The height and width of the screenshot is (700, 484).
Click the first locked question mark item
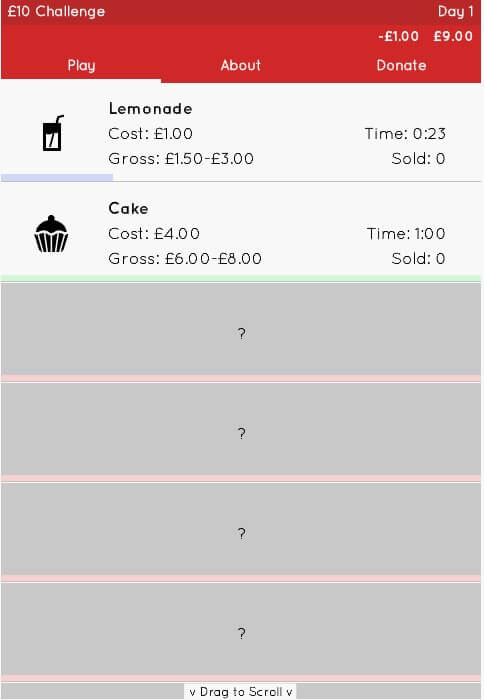click(x=241, y=329)
